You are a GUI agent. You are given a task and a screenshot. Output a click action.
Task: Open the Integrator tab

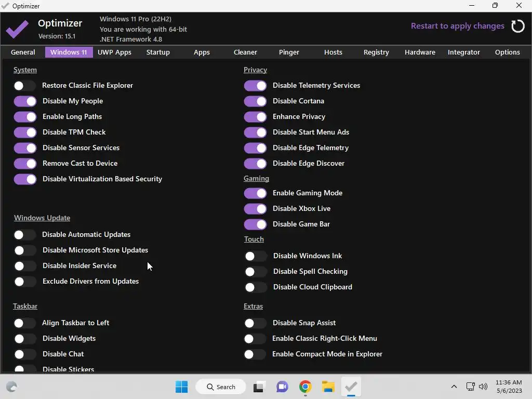(464, 52)
